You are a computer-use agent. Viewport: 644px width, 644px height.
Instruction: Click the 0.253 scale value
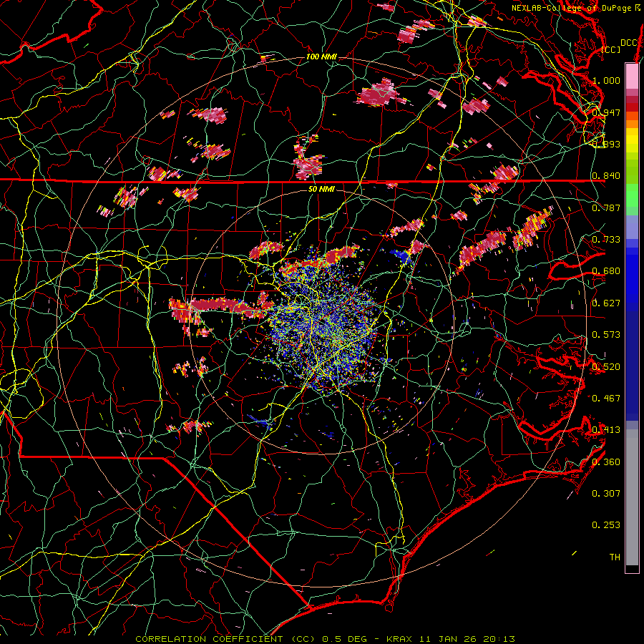click(x=606, y=525)
